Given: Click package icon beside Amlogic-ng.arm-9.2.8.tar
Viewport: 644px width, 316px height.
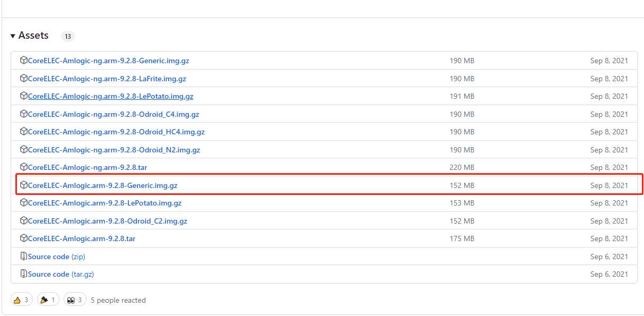Looking at the screenshot, I should pyautogui.click(x=23, y=167).
